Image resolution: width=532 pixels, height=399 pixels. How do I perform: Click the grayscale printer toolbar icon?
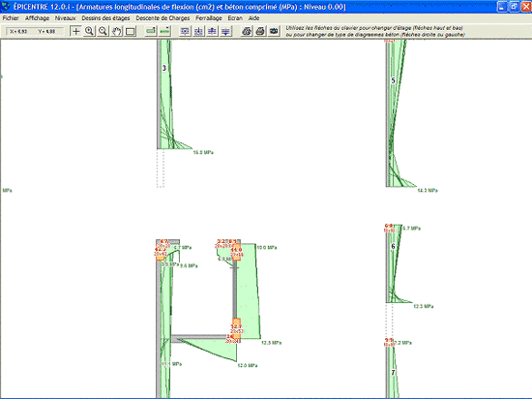tap(260, 31)
